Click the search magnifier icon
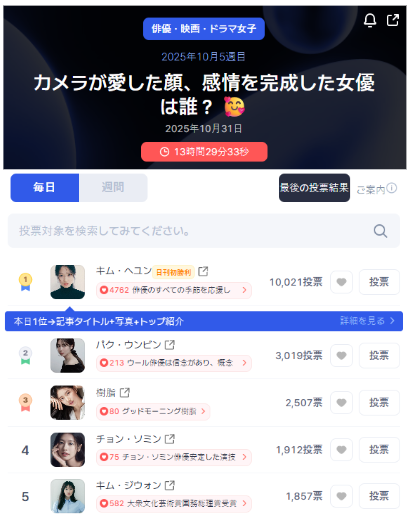411x523 pixels. (380, 231)
